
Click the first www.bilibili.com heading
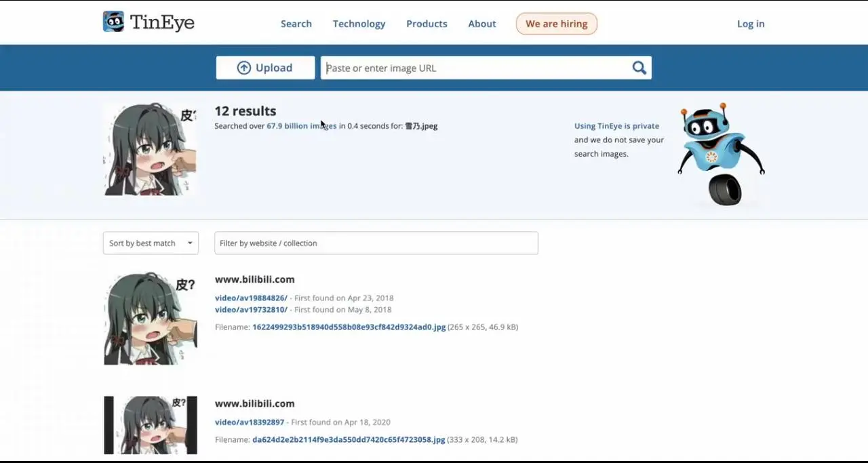pyautogui.click(x=255, y=279)
